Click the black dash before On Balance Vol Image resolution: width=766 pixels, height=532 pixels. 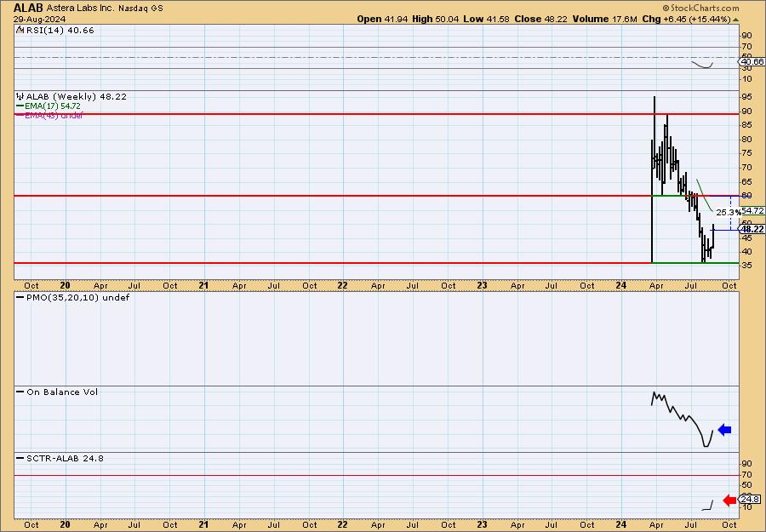pyautogui.click(x=20, y=392)
